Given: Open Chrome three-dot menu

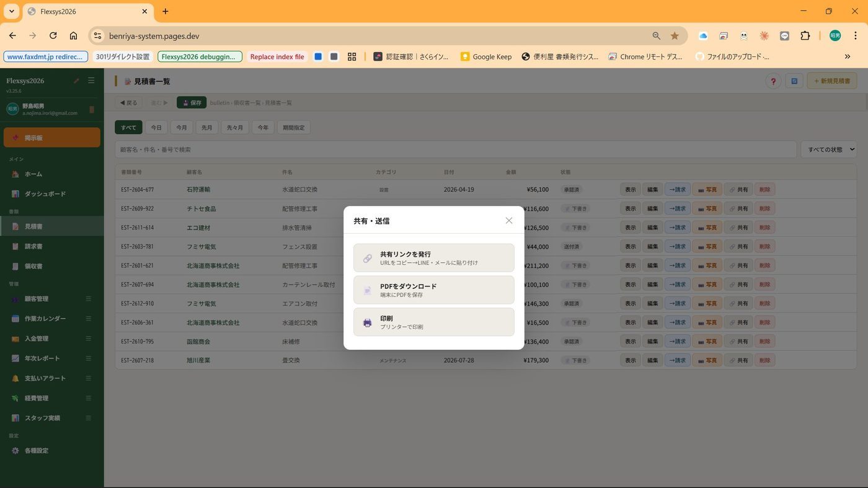Looking at the screenshot, I should point(856,36).
